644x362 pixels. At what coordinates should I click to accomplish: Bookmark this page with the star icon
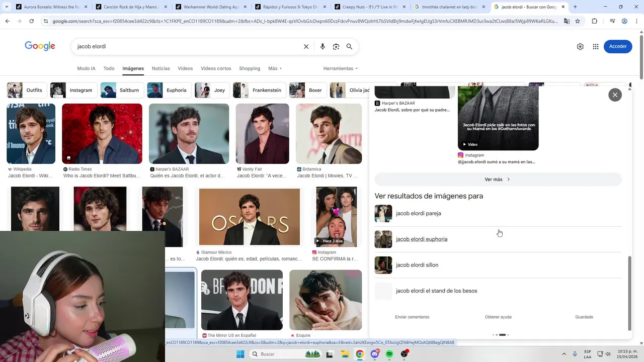tap(578, 21)
